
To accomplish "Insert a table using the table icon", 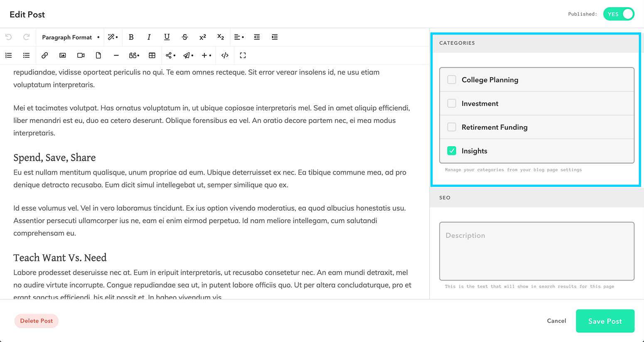I will coord(152,55).
